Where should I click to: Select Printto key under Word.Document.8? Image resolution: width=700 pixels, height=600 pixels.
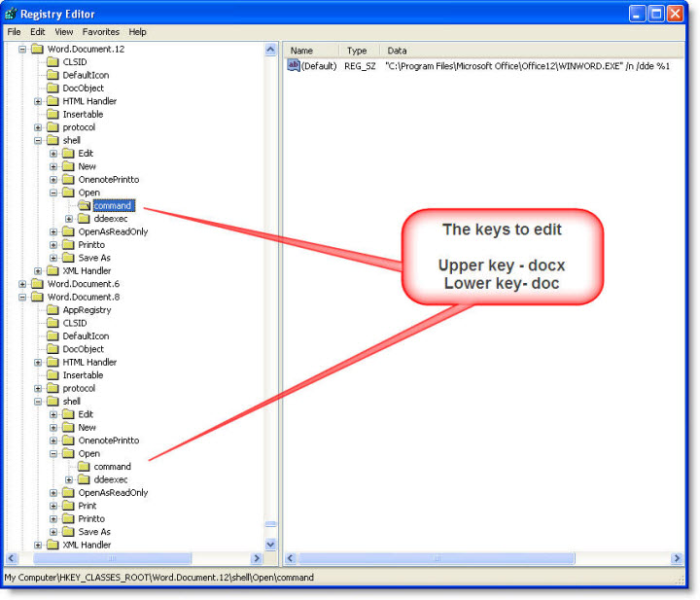point(91,518)
